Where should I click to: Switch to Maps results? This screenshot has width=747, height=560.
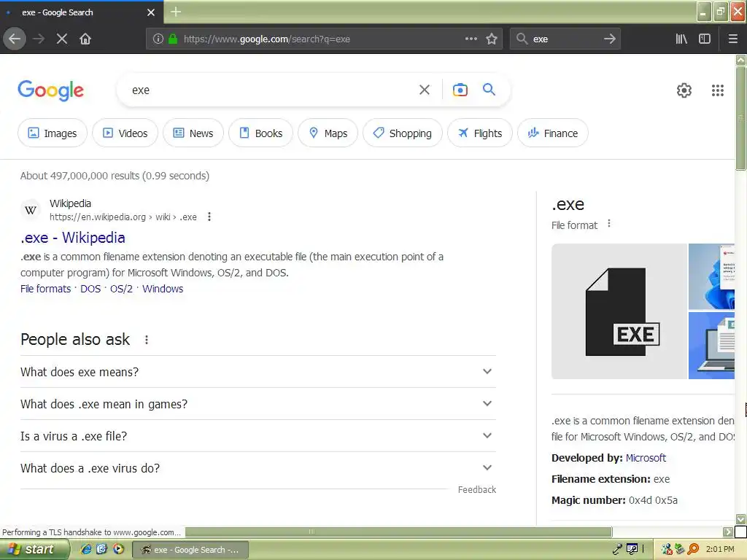328,133
